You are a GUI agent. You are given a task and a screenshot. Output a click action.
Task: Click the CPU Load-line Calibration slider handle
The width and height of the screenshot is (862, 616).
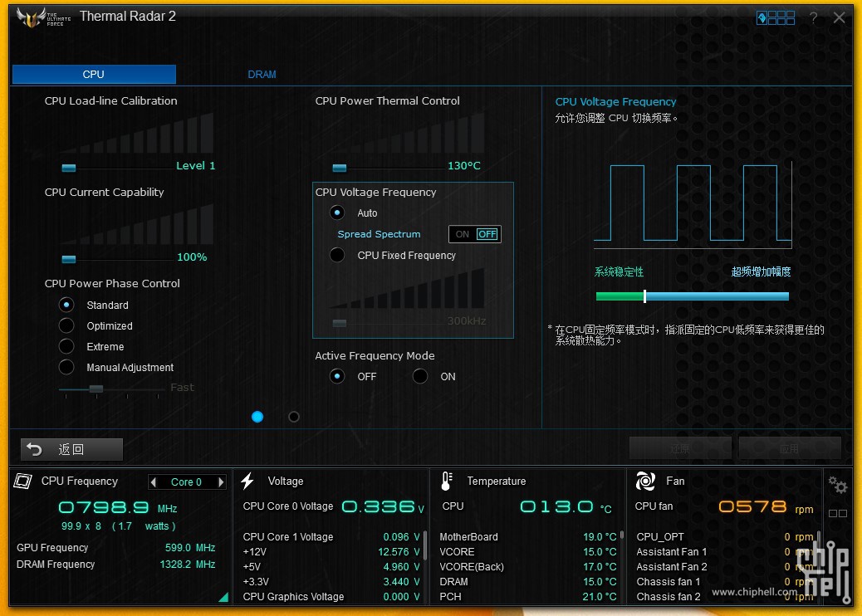(x=69, y=168)
